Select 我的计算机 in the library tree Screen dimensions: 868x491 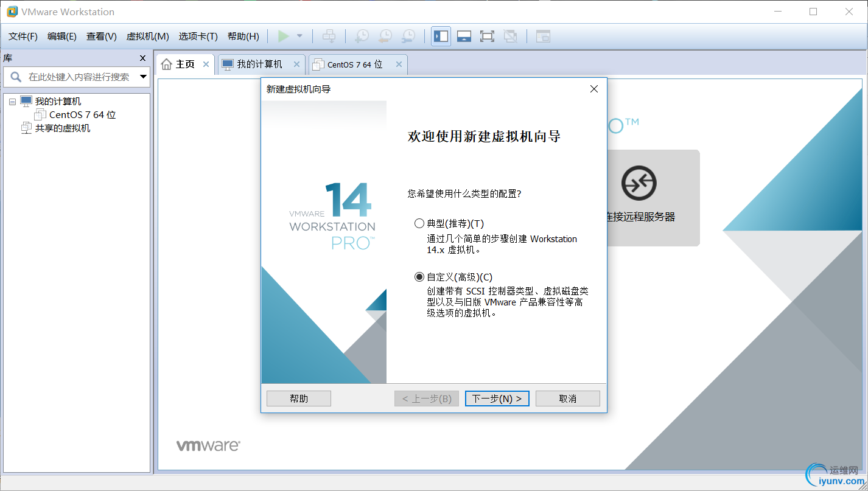point(58,102)
